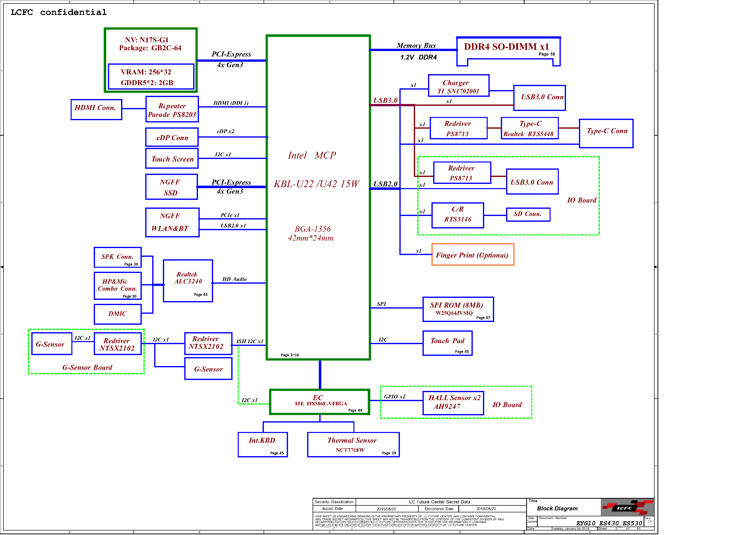
Task: Click the "Intel MCP" title text
Action: [312, 155]
